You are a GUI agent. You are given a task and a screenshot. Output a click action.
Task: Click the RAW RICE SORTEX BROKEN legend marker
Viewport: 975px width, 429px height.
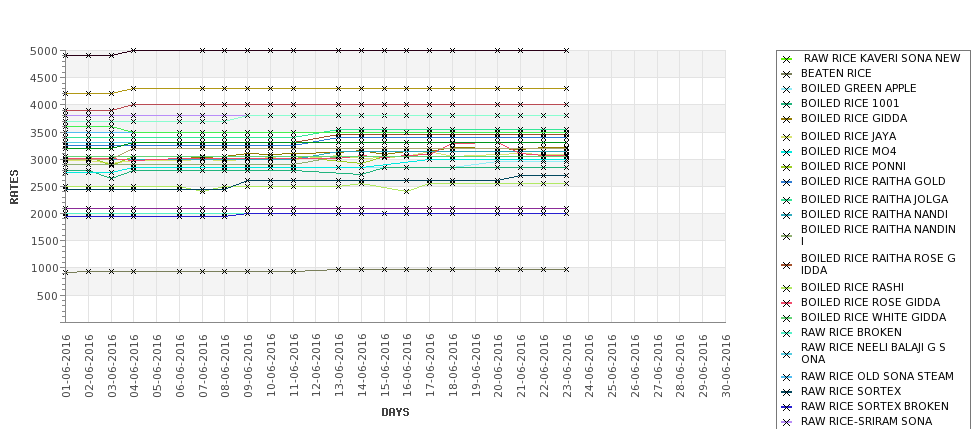click(787, 407)
